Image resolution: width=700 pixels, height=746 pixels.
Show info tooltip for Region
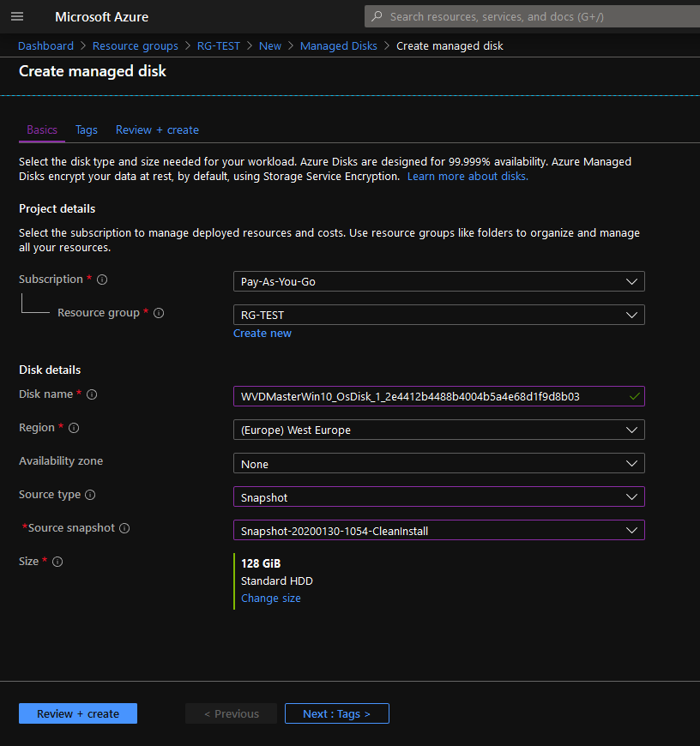(74, 428)
